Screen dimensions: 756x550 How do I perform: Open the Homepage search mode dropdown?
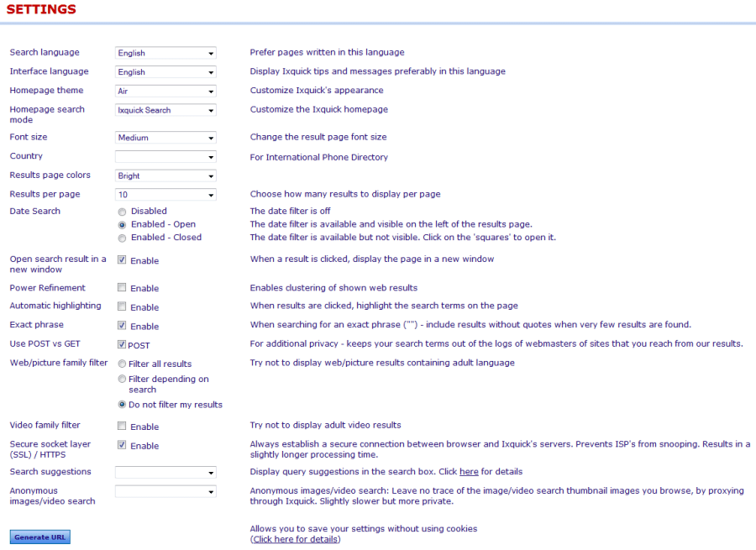(x=165, y=110)
